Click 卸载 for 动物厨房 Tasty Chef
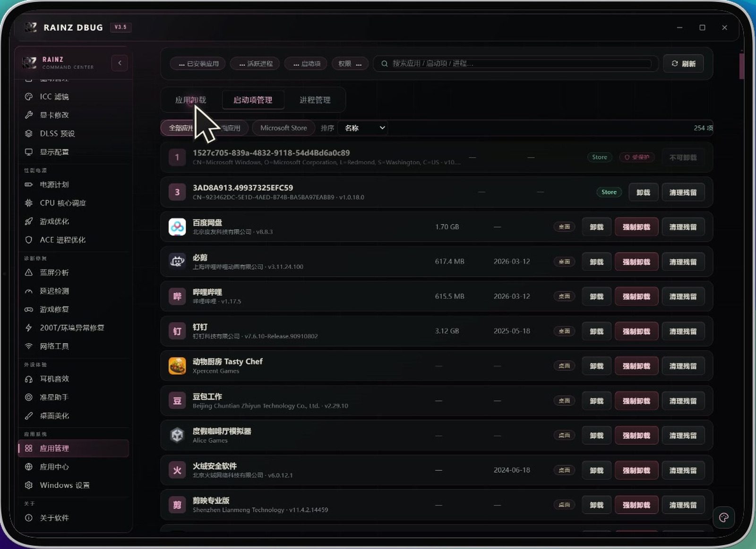 (596, 366)
